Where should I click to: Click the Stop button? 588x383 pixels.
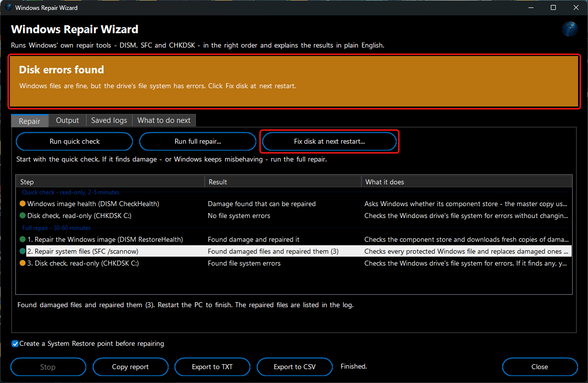point(48,367)
